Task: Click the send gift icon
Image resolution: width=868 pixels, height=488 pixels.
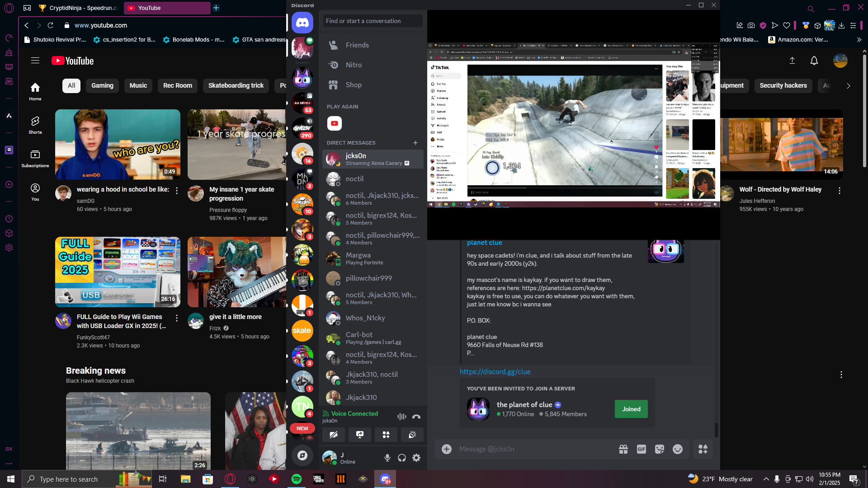Action: 623,449
